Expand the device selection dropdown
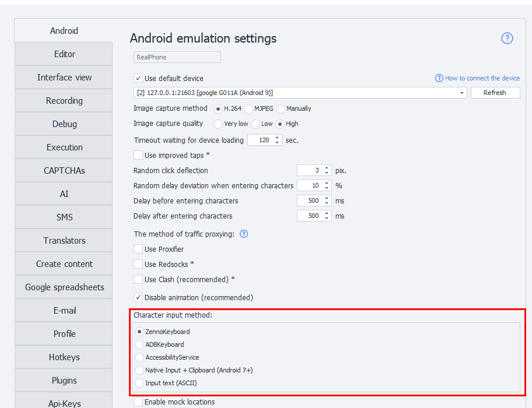The image size is (532, 408). [462, 93]
